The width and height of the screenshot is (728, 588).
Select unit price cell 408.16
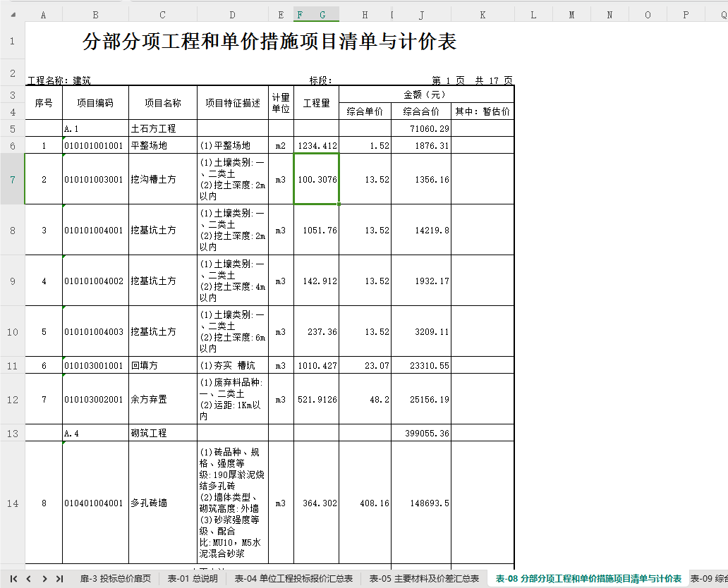(x=365, y=503)
